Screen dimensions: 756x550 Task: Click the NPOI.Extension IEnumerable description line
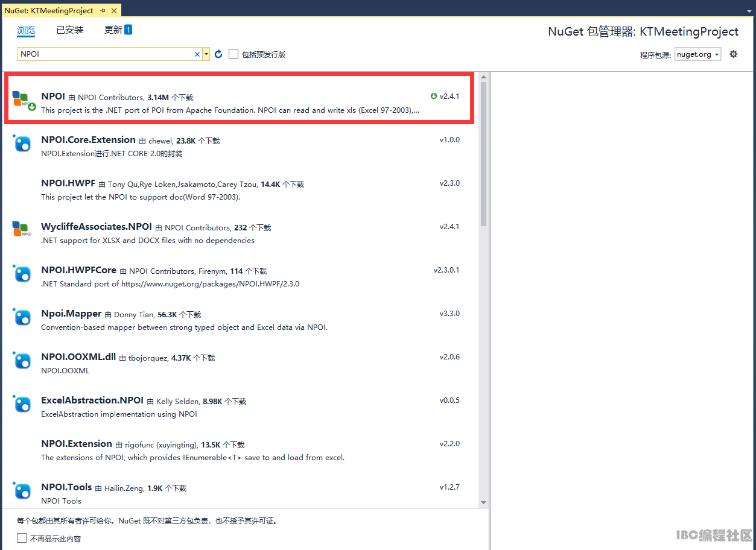(193, 458)
